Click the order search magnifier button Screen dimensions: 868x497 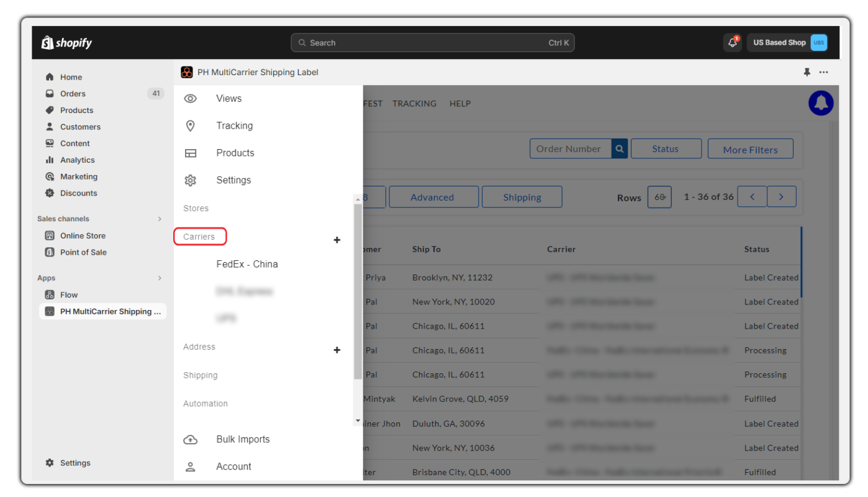point(620,148)
